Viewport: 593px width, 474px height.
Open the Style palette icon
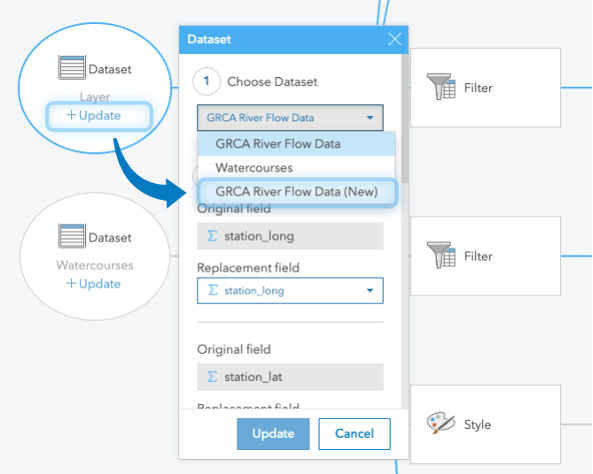click(x=441, y=423)
